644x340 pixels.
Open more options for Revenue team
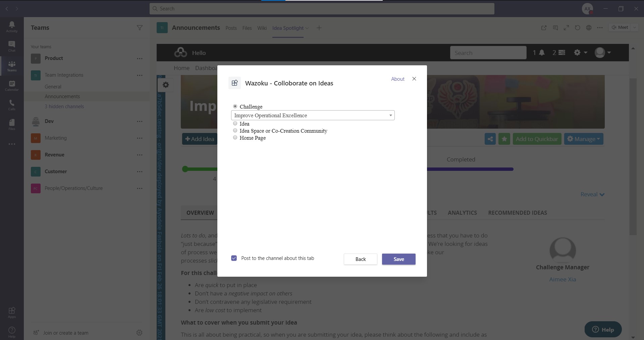click(140, 155)
